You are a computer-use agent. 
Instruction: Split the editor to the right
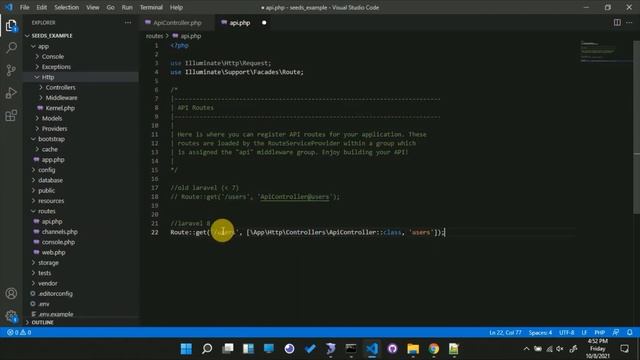pyautogui.click(x=617, y=23)
